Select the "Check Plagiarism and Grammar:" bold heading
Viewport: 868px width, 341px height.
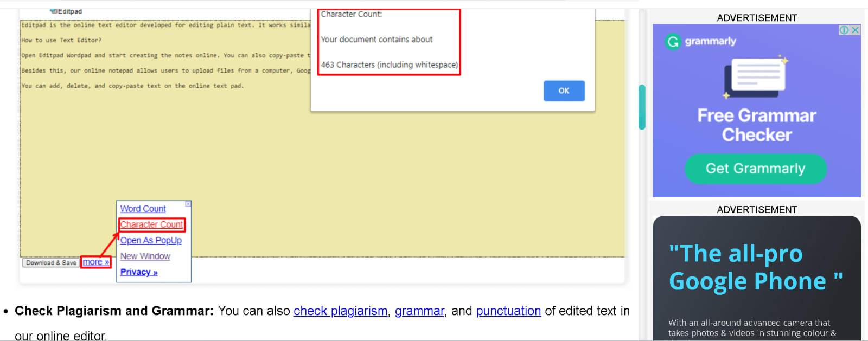tap(114, 311)
